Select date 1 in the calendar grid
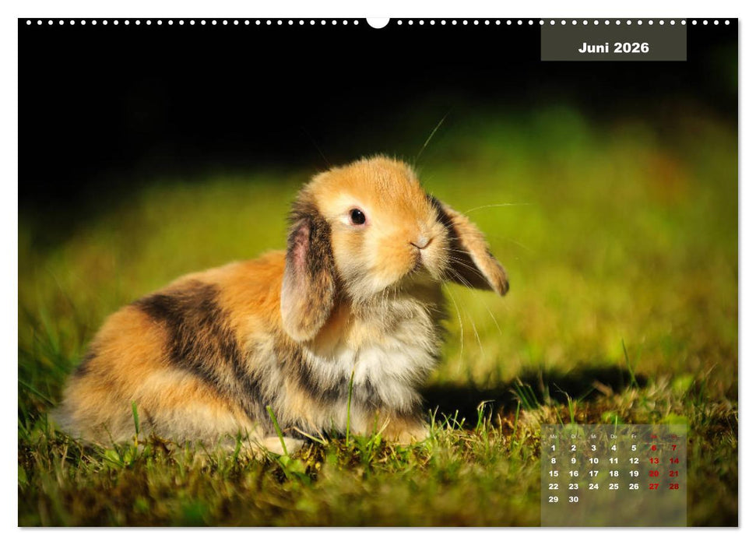Screen dimensions: 756x545 click(x=554, y=448)
